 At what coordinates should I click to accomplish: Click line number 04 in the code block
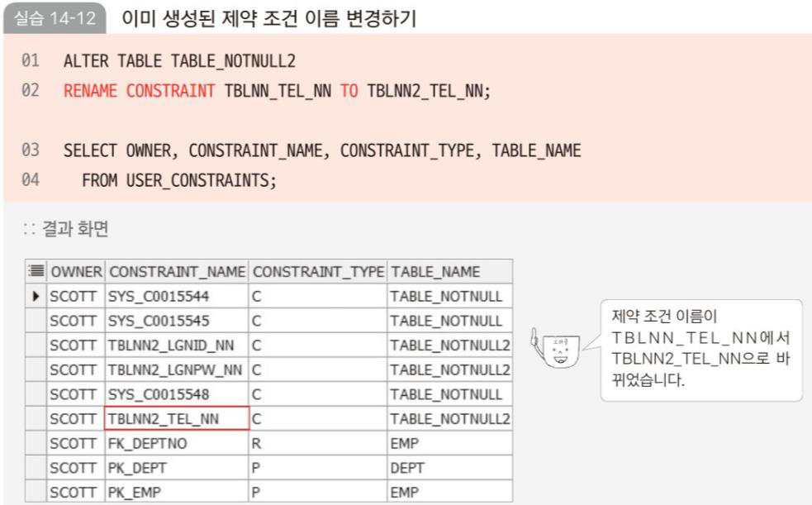pyautogui.click(x=30, y=179)
